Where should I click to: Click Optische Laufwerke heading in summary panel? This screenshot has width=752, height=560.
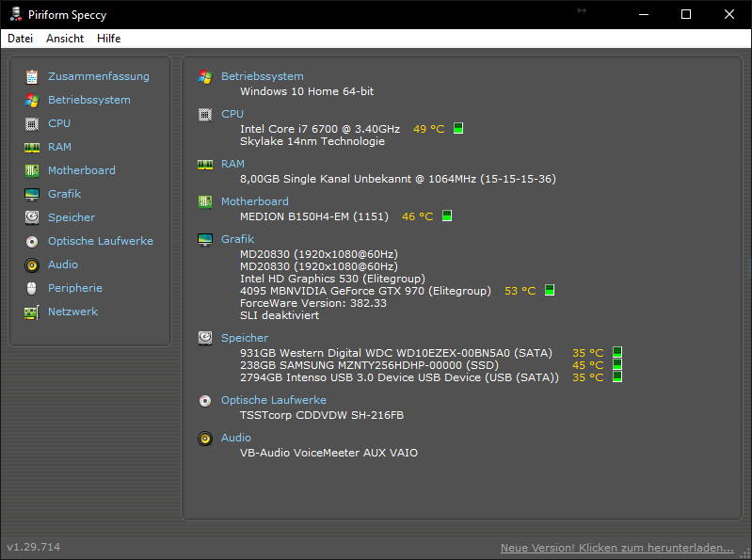click(x=273, y=400)
